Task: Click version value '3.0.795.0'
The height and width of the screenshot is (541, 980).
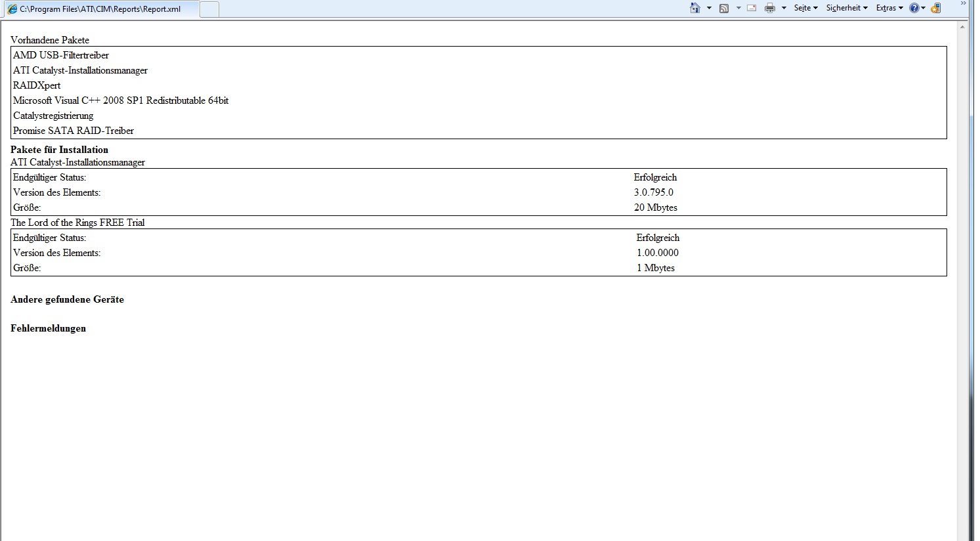Action: (x=654, y=192)
